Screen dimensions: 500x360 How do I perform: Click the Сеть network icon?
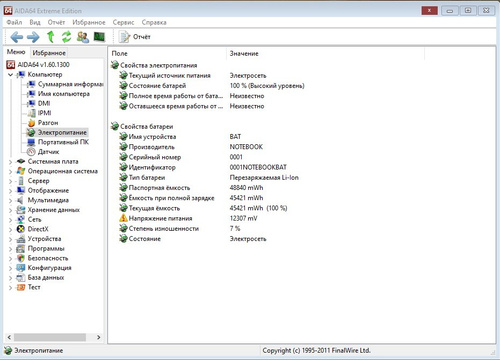coord(21,219)
